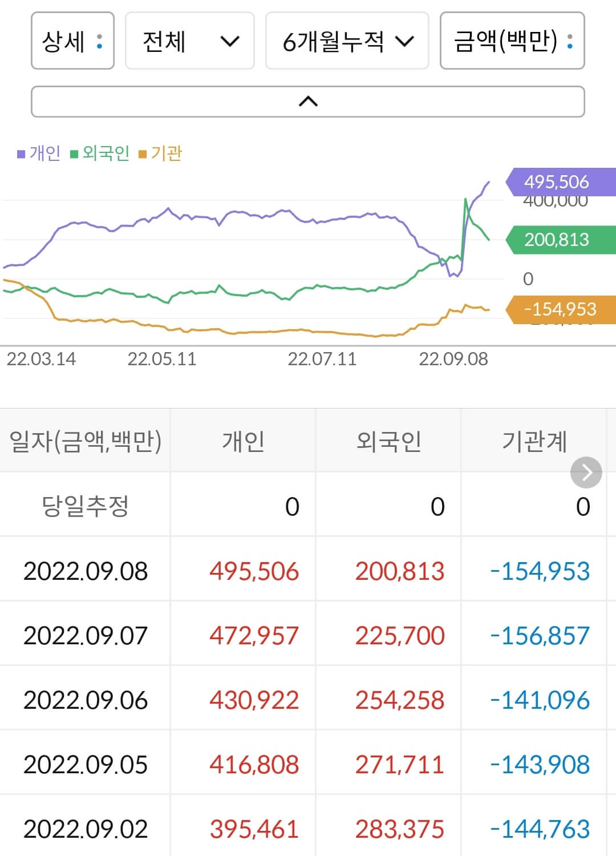Click the green 200,813 value badge
The height and width of the screenshot is (856, 616).
556,240
